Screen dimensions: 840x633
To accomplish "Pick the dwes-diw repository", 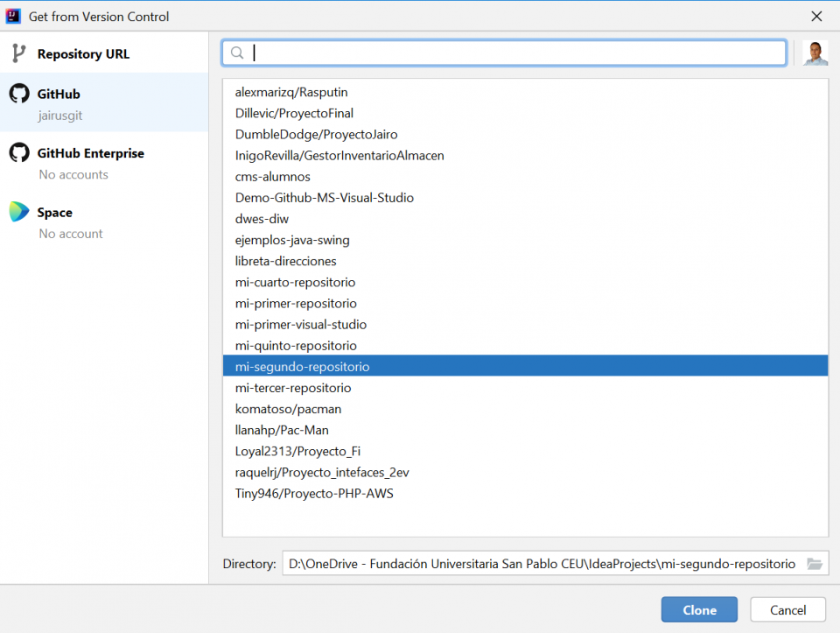I will pyautogui.click(x=526, y=219).
